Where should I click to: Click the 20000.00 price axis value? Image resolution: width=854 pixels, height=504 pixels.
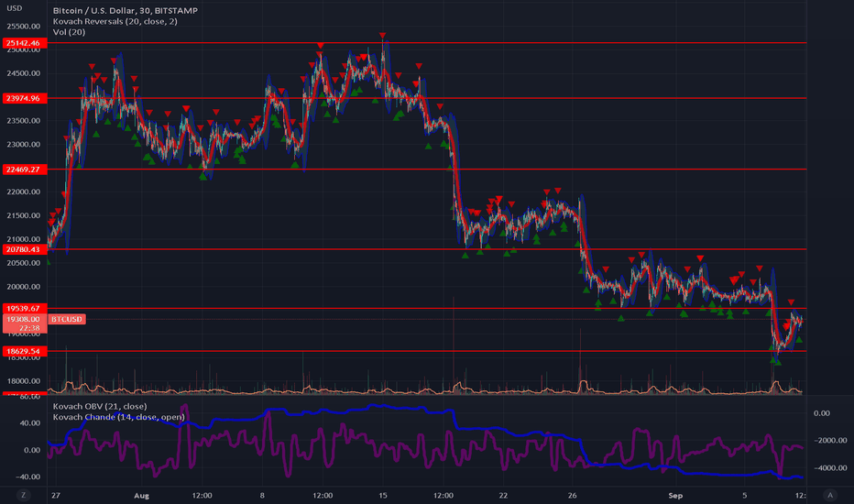pyautogui.click(x=24, y=287)
